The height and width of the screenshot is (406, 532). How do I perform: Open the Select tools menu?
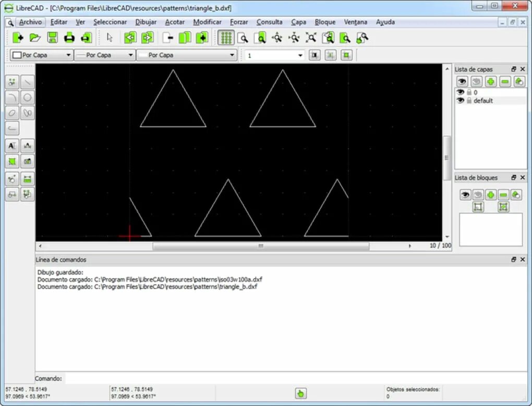tap(28, 195)
